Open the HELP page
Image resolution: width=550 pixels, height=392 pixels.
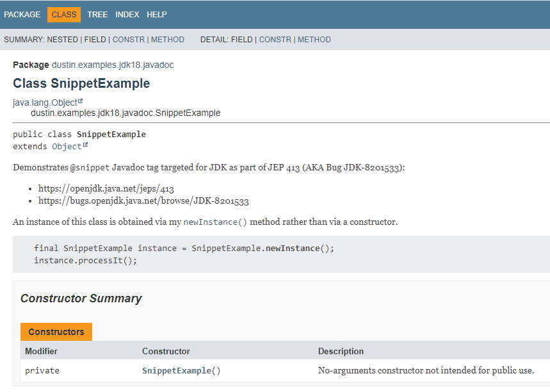click(157, 15)
